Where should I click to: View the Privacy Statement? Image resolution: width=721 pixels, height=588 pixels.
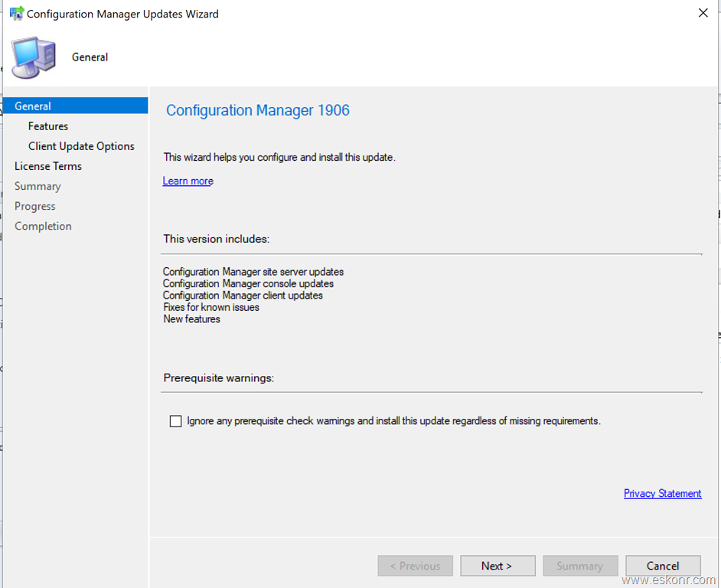[663, 493]
